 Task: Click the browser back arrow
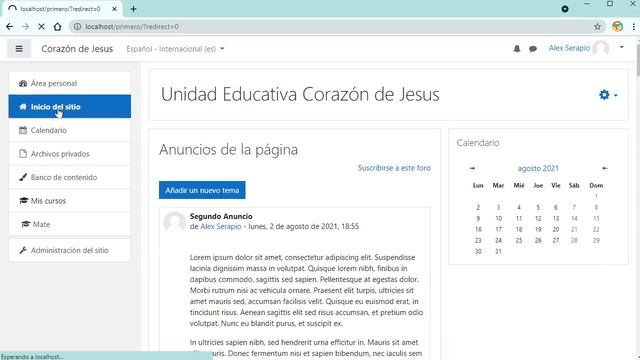pyautogui.click(x=9, y=27)
